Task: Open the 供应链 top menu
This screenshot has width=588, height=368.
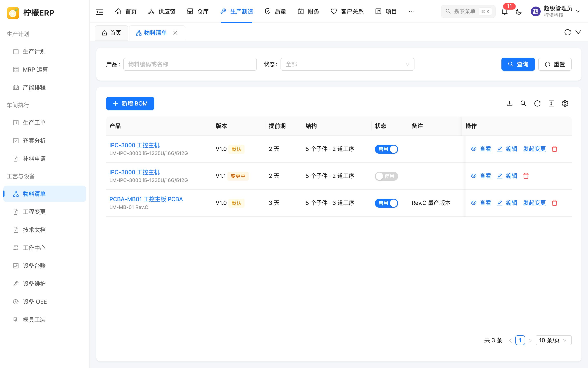Action: [x=162, y=11]
